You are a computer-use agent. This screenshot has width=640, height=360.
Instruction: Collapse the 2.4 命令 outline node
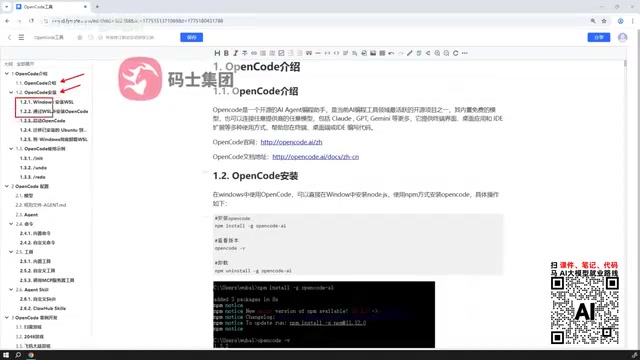(x=11, y=224)
